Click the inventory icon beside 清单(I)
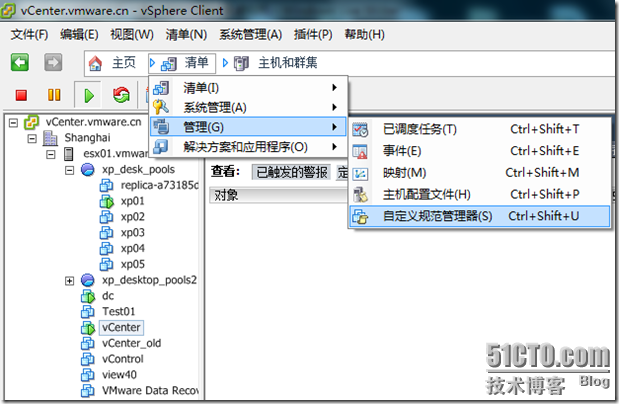Screen dimensions: 619x404 point(161,88)
